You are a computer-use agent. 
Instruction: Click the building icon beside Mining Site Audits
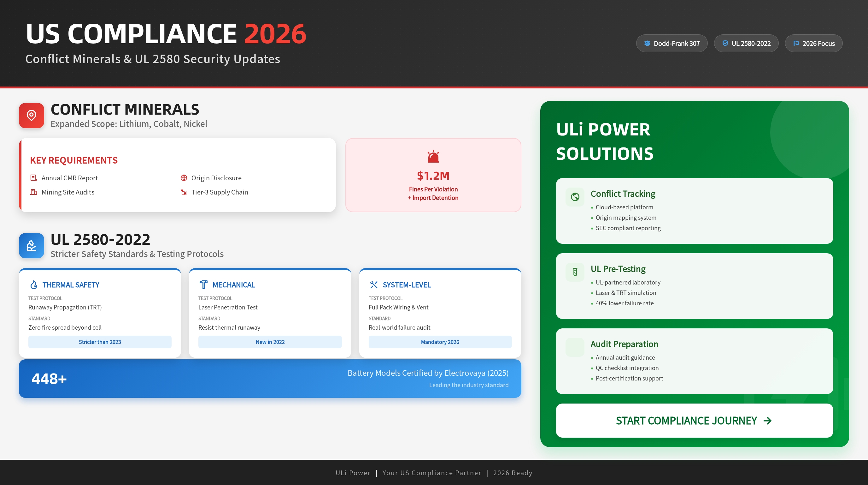point(34,192)
